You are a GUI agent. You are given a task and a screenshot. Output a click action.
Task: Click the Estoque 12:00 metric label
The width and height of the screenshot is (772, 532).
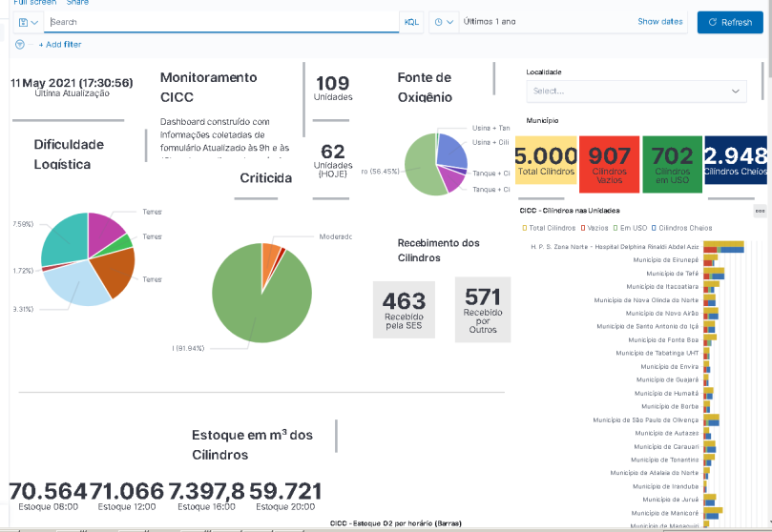pos(127,507)
